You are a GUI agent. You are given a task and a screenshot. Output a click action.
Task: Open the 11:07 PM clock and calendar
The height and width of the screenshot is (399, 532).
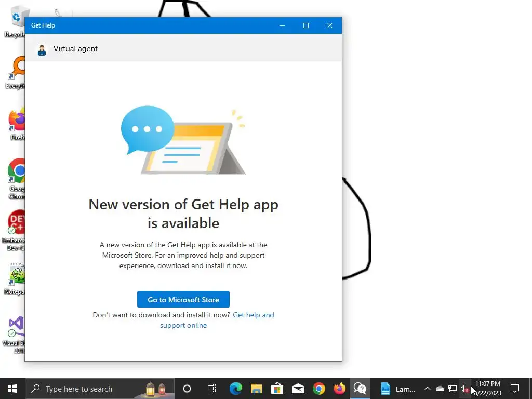[x=487, y=389]
